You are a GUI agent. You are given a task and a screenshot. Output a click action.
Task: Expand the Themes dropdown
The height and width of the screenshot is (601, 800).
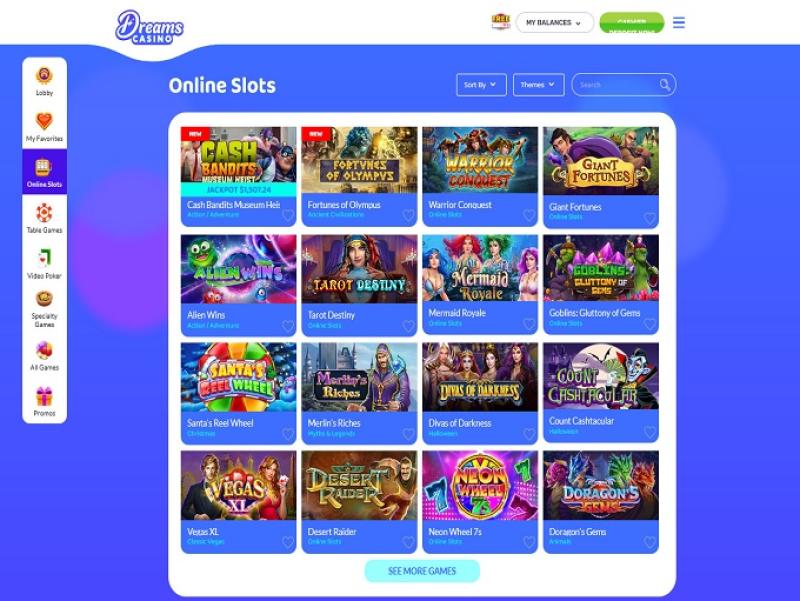pos(539,85)
